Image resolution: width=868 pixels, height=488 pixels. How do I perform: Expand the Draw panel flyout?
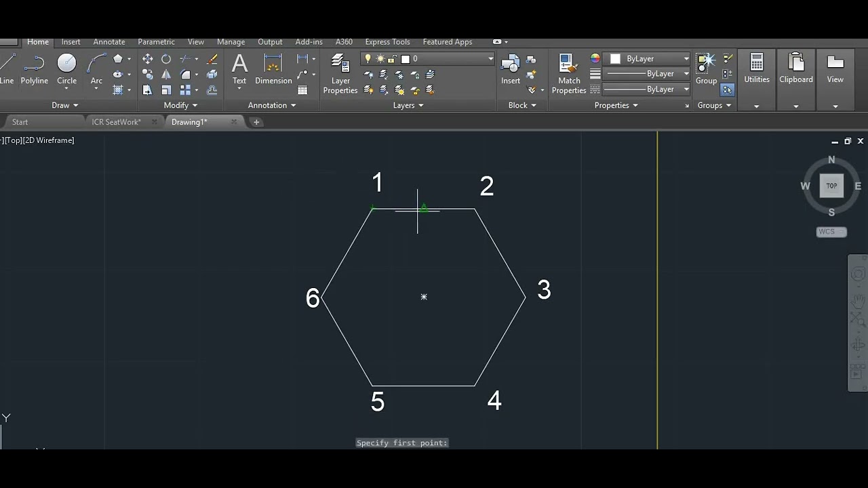click(65, 105)
